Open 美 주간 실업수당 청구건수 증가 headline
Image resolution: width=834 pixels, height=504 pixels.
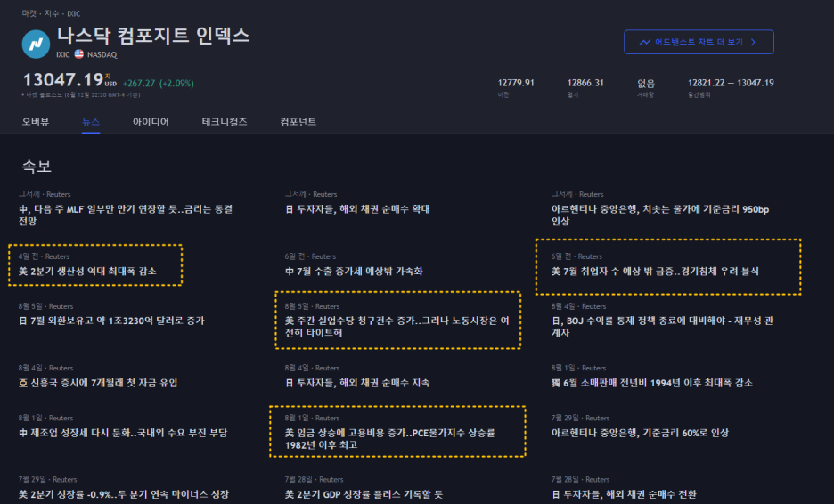[x=397, y=327]
